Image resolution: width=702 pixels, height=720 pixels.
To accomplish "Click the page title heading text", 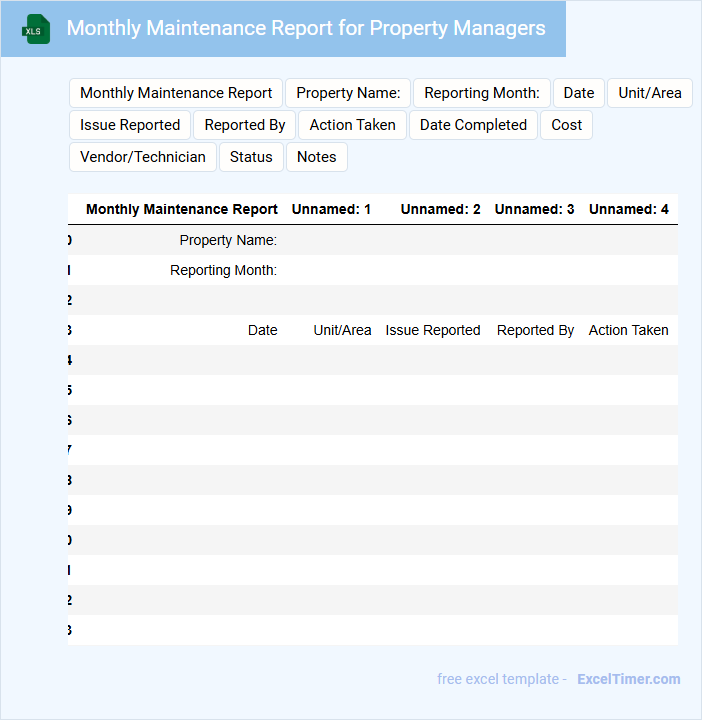I will click(306, 28).
